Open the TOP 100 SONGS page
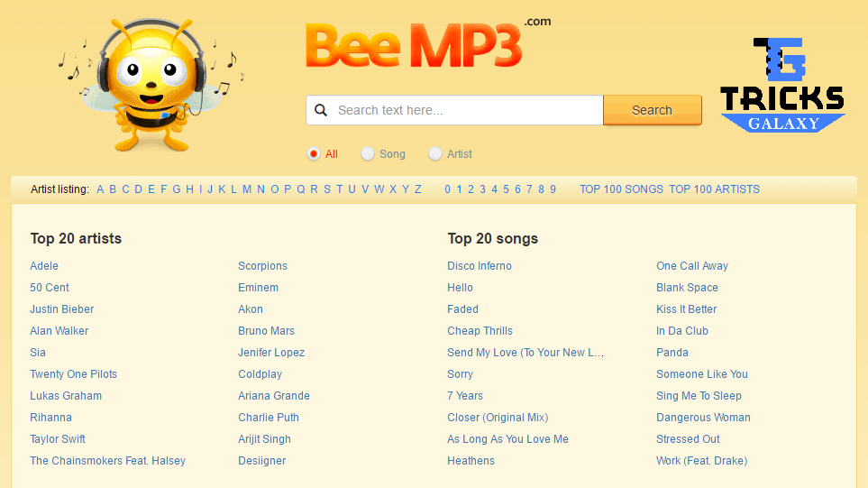 [x=621, y=189]
